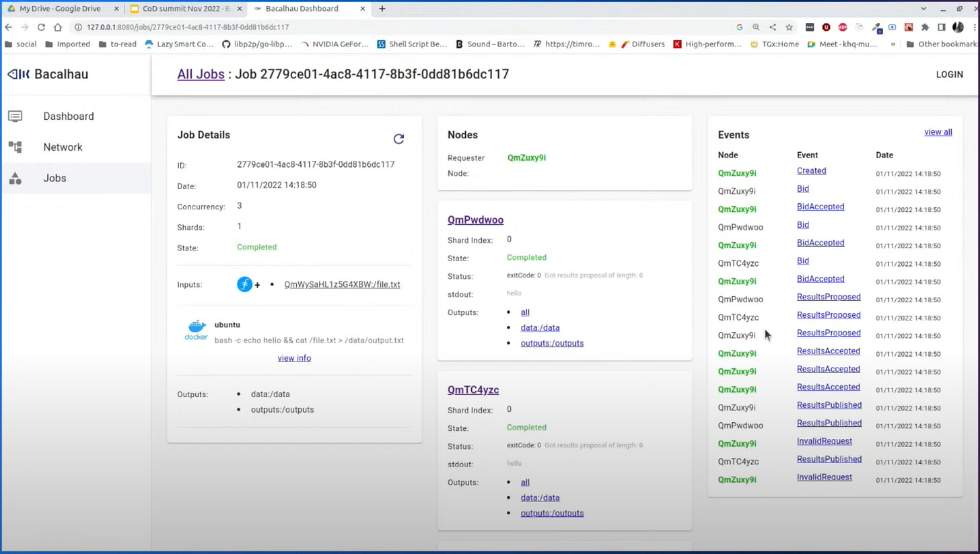Close the My Drive tab

tap(116, 9)
